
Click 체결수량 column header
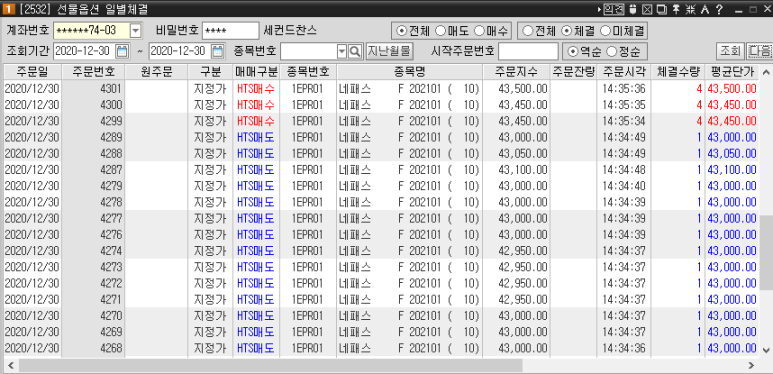click(x=678, y=72)
